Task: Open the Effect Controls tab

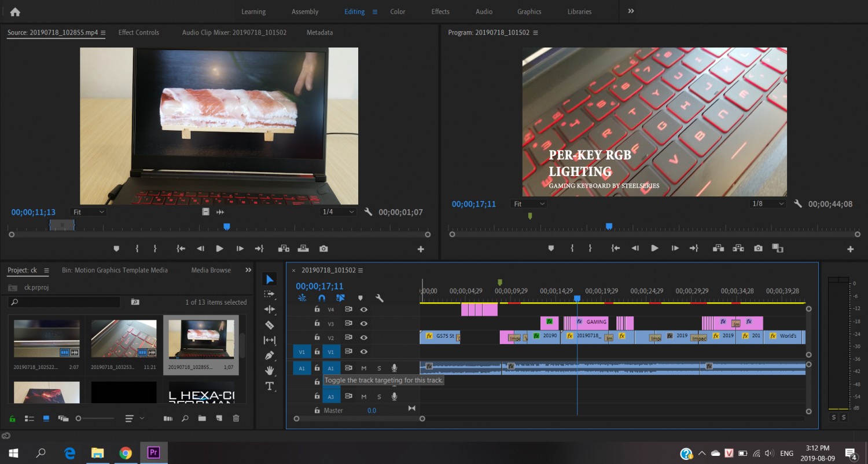Action: 139,32
